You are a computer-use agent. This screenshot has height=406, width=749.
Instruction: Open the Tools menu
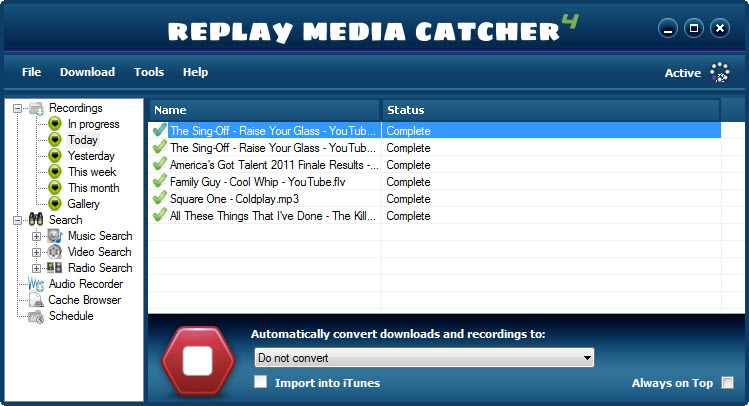pos(149,72)
